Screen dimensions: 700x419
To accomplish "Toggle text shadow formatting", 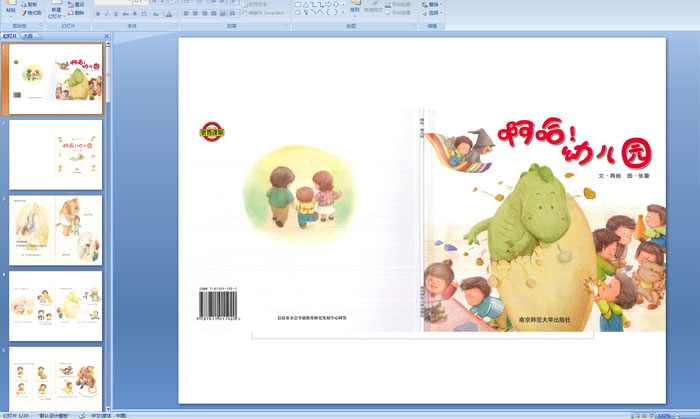I will 135,14.
